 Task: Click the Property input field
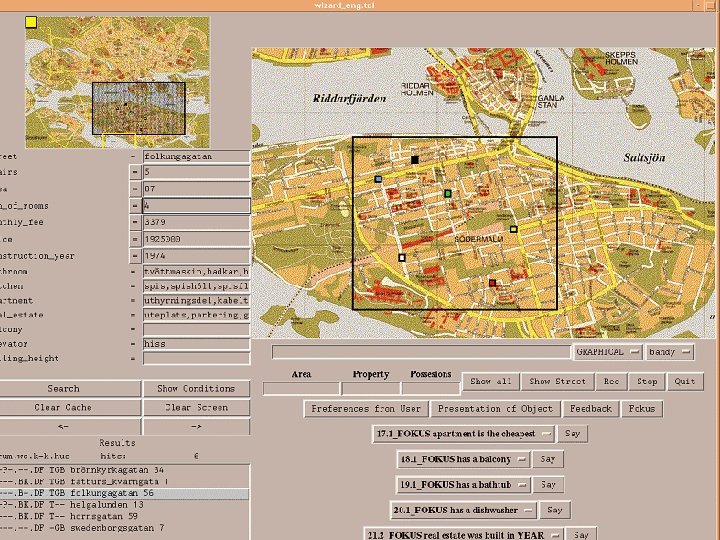pos(371,388)
